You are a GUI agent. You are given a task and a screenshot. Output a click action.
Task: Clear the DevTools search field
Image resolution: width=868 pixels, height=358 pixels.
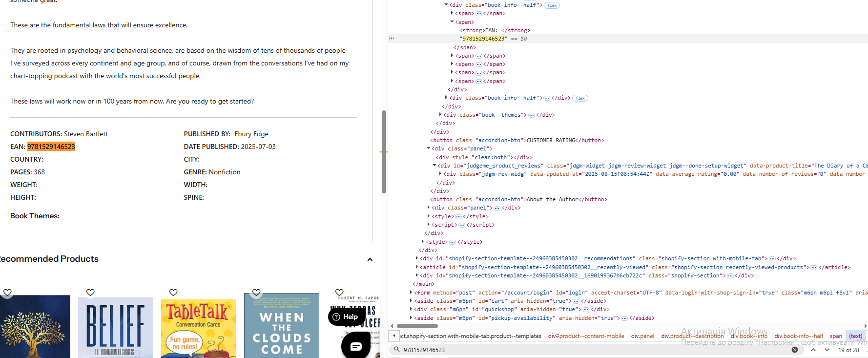[x=795, y=350]
